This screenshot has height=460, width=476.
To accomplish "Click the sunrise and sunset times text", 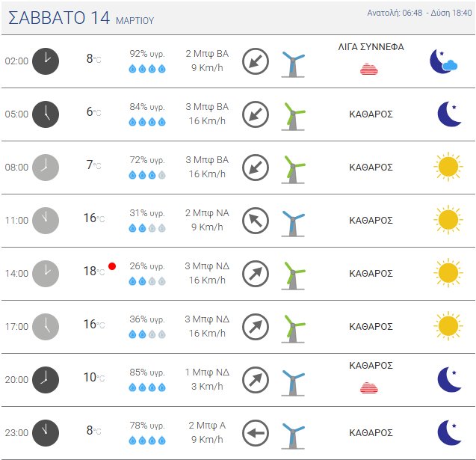I will tap(419, 13).
